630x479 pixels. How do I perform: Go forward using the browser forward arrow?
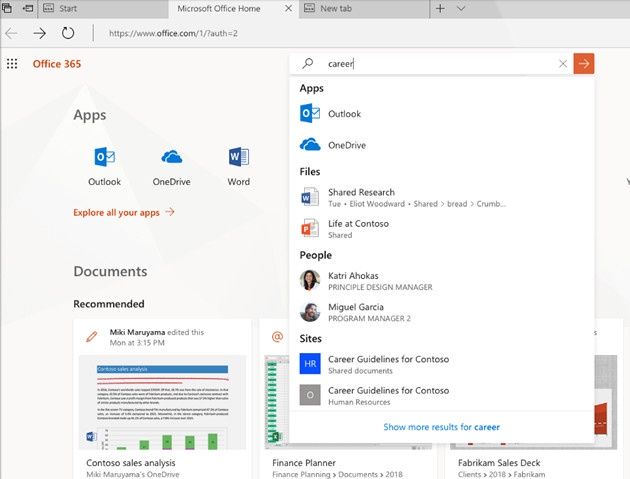39,33
